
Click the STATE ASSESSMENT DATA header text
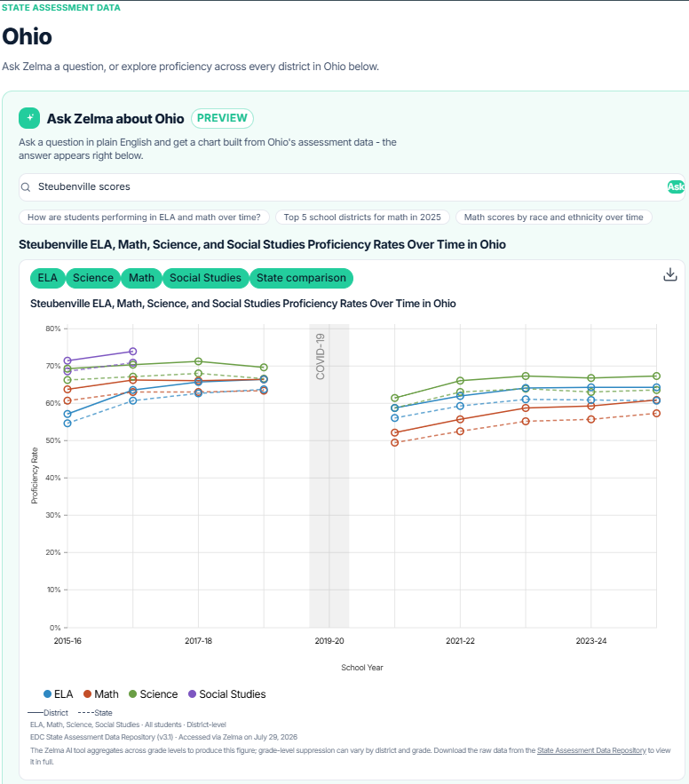(x=61, y=8)
